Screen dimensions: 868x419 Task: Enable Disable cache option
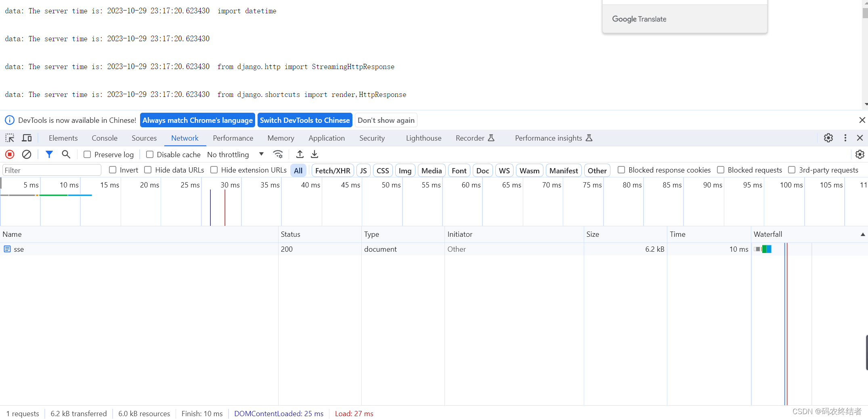pyautogui.click(x=149, y=154)
